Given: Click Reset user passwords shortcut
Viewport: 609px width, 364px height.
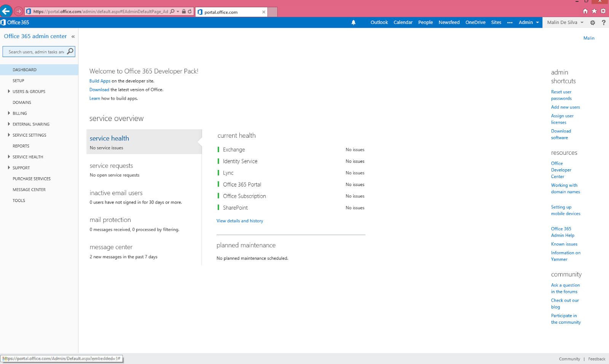Looking at the screenshot, I should (x=561, y=95).
